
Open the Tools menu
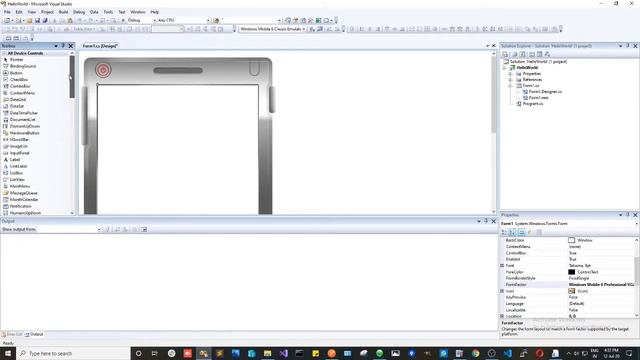108,12
